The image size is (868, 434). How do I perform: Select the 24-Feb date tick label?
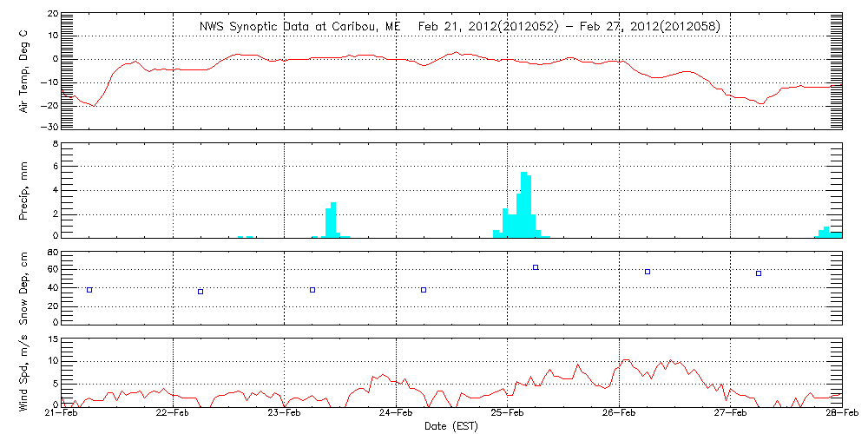pyautogui.click(x=396, y=414)
